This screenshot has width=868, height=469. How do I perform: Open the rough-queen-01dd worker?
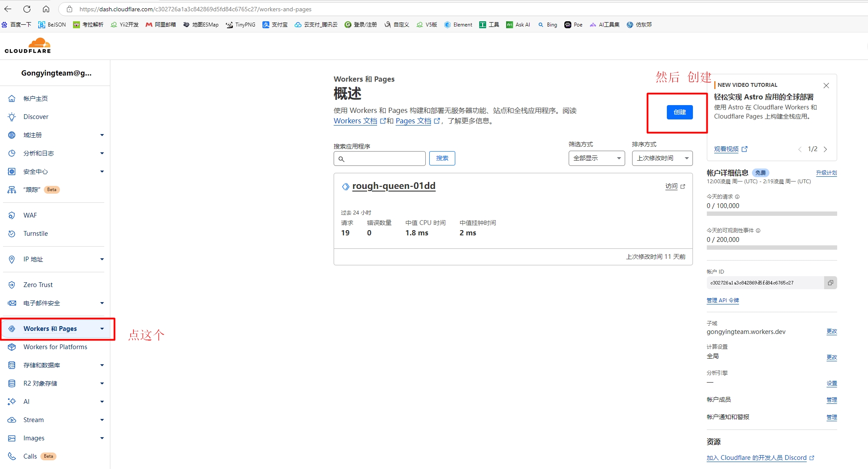[394, 186]
